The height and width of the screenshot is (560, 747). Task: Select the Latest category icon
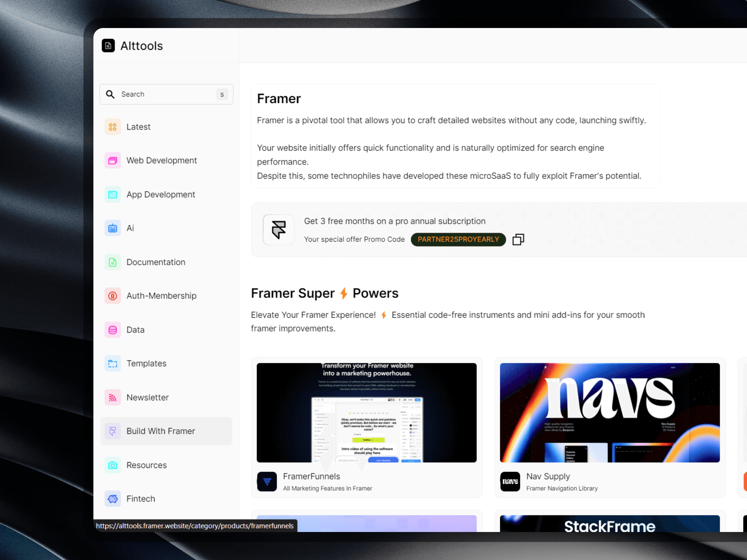pyautogui.click(x=112, y=127)
